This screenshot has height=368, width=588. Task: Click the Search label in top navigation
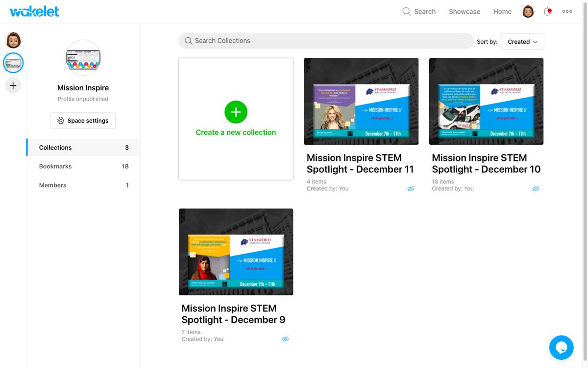[425, 11]
